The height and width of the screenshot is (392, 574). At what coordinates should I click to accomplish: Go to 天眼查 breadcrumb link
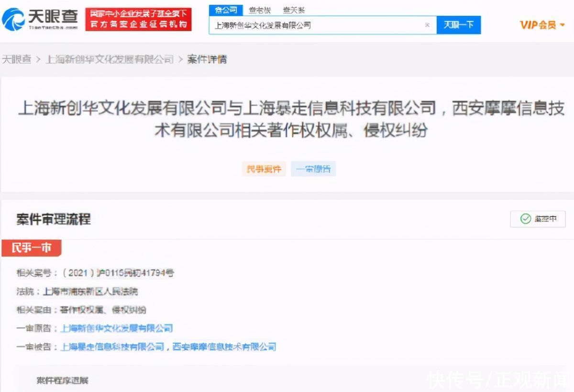point(17,59)
